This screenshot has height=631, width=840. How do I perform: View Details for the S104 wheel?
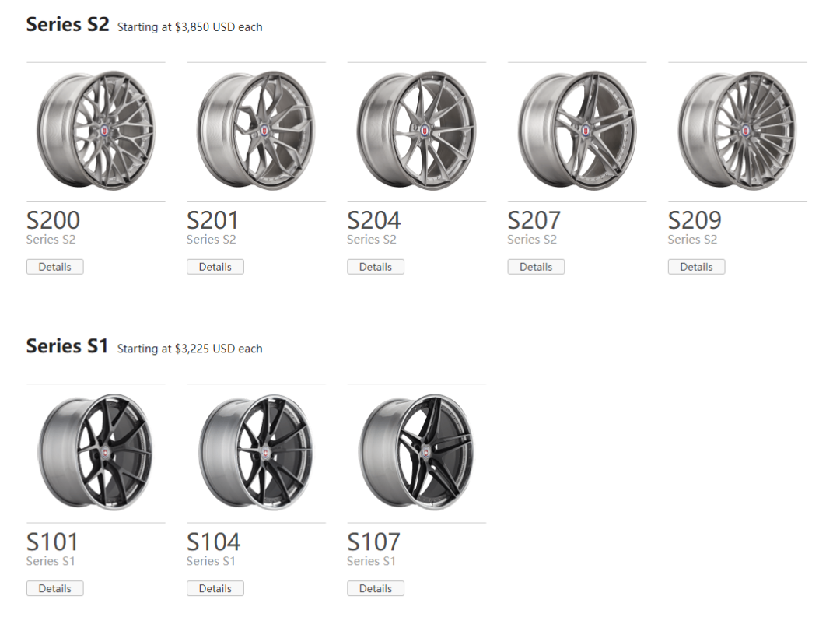tap(215, 589)
